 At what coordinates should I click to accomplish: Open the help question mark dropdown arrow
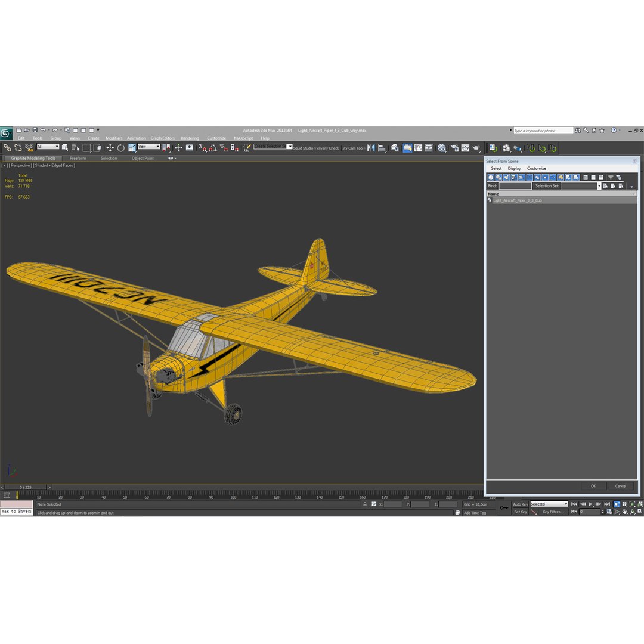tap(620, 130)
